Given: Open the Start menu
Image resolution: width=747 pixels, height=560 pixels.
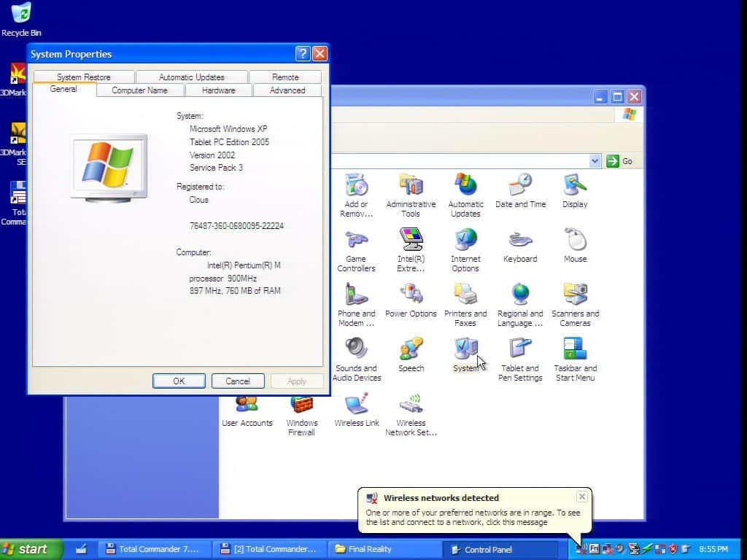Looking at the screenshot, I should point(31,549).
